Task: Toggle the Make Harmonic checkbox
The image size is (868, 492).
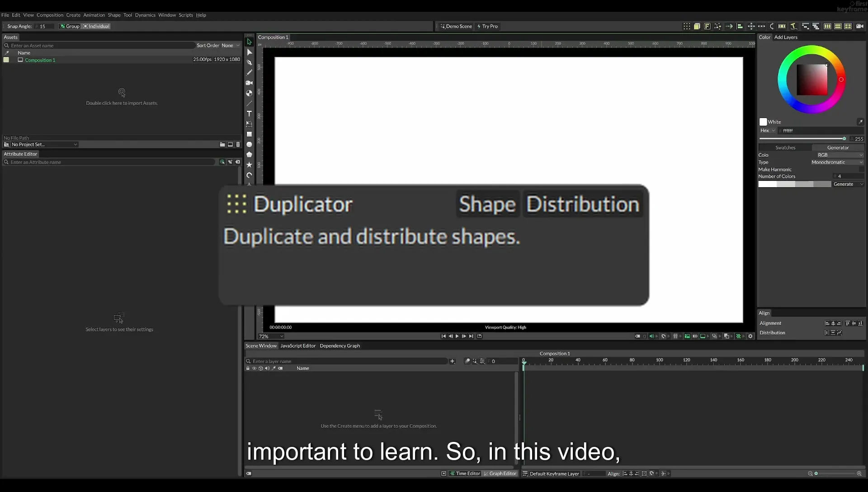Action: click(x=861, y=170)
